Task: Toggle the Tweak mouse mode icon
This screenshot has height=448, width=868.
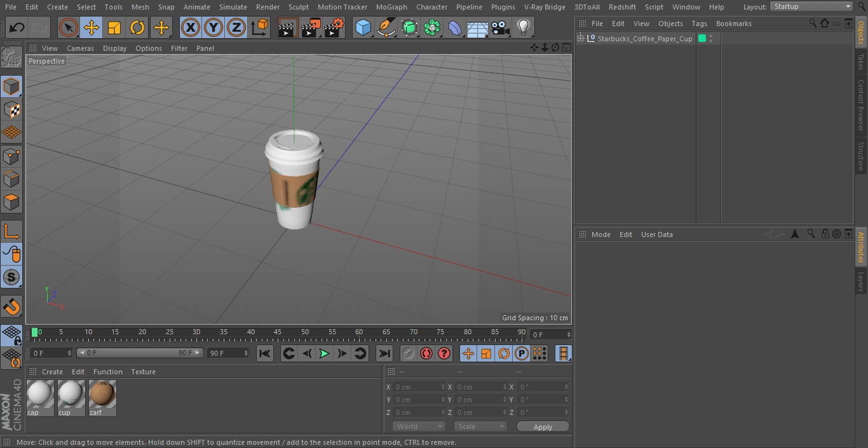Action: pos(11,254)
